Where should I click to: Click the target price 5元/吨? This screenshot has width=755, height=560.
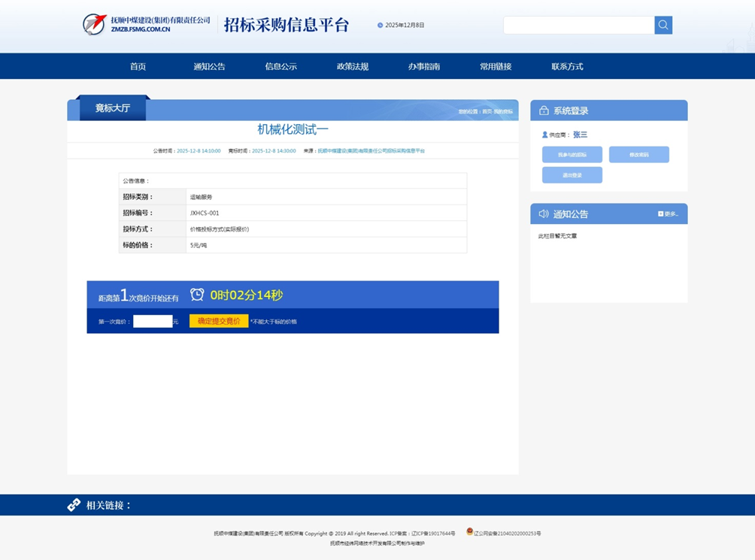(199, 245)
